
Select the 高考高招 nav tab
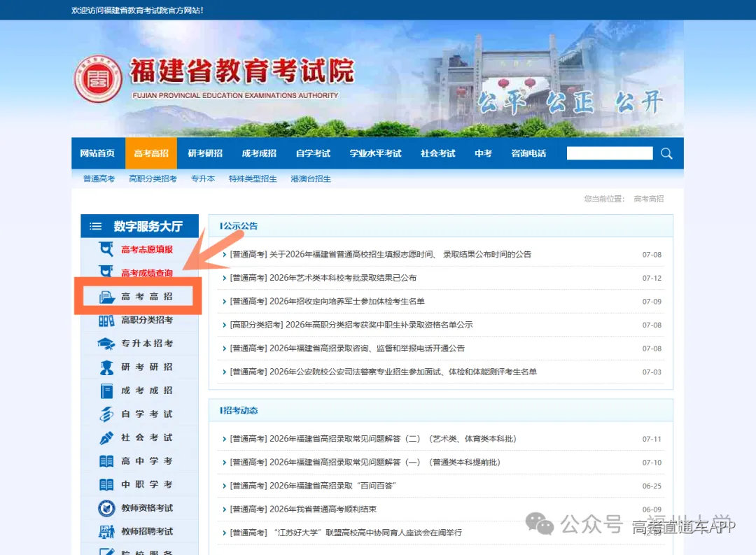[x=151, y=153]
